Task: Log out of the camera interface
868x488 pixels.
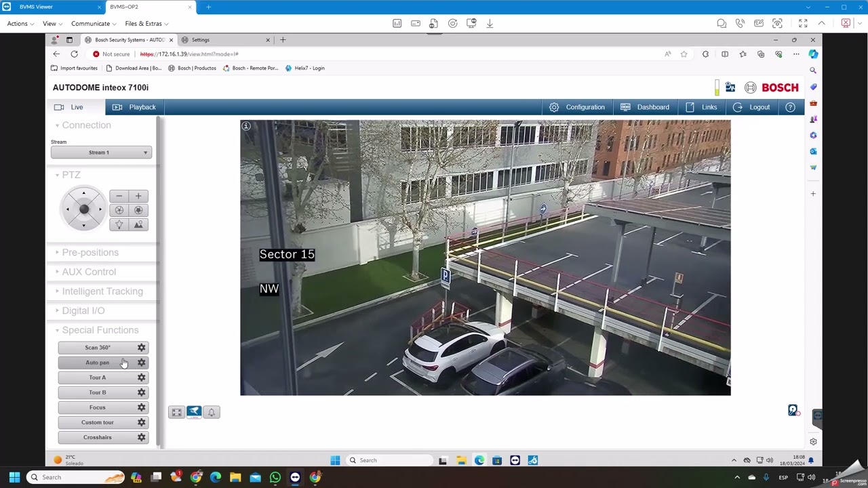Action: pyautogui.click(x=751, y=107)
